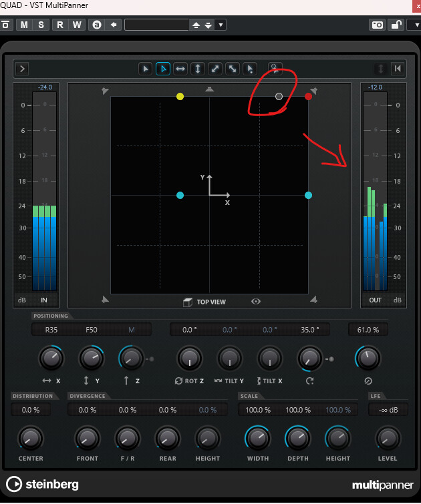421x504 pixels.
Task: Click the REAR divergence knob
Action: [167, 439]
